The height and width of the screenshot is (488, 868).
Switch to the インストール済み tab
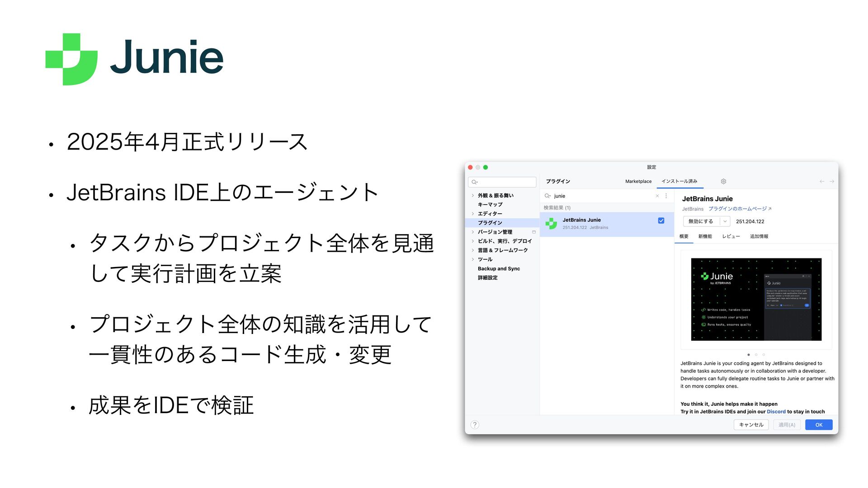679,181
